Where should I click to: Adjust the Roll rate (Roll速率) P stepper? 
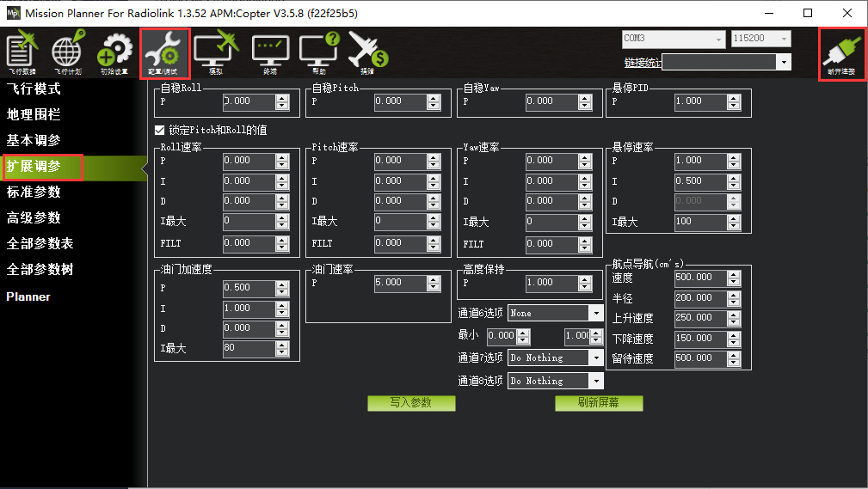point(282,161)
